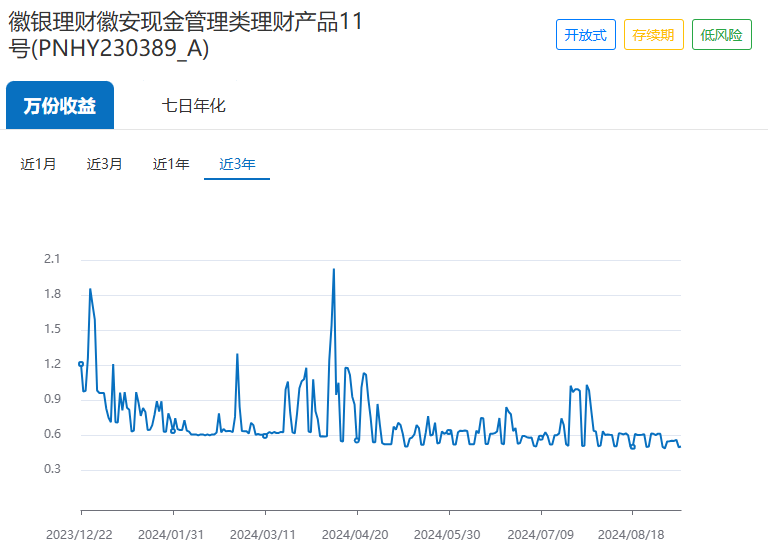Click the 0.6 y-axis label
This screenshot has width=768, height=557.
52,434
